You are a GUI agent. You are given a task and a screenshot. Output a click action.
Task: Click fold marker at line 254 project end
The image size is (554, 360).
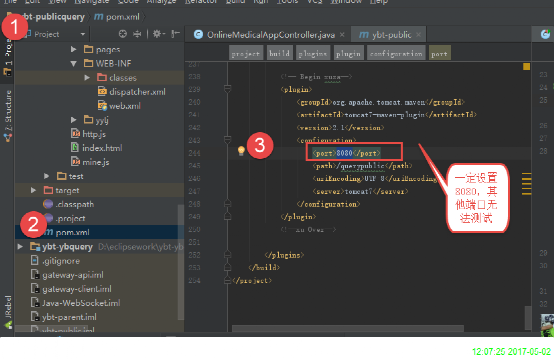pyautogui.click(x=228, y=280)
